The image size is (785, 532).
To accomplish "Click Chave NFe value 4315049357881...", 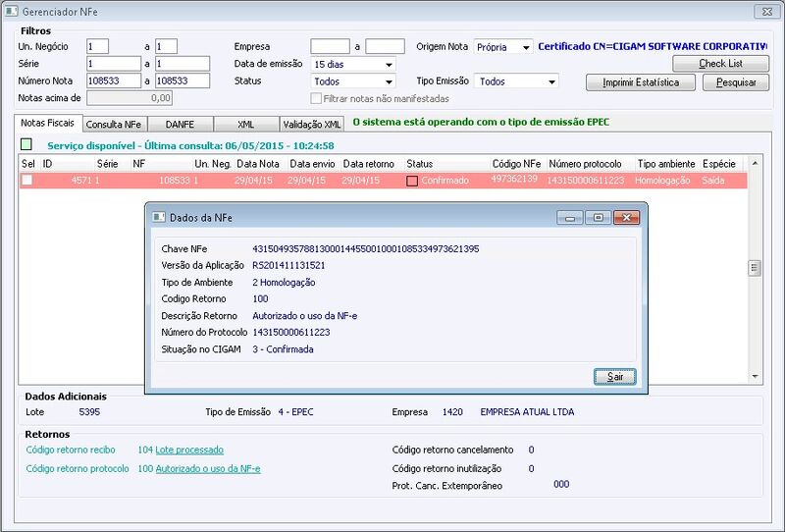I will (x=365, y=248).
